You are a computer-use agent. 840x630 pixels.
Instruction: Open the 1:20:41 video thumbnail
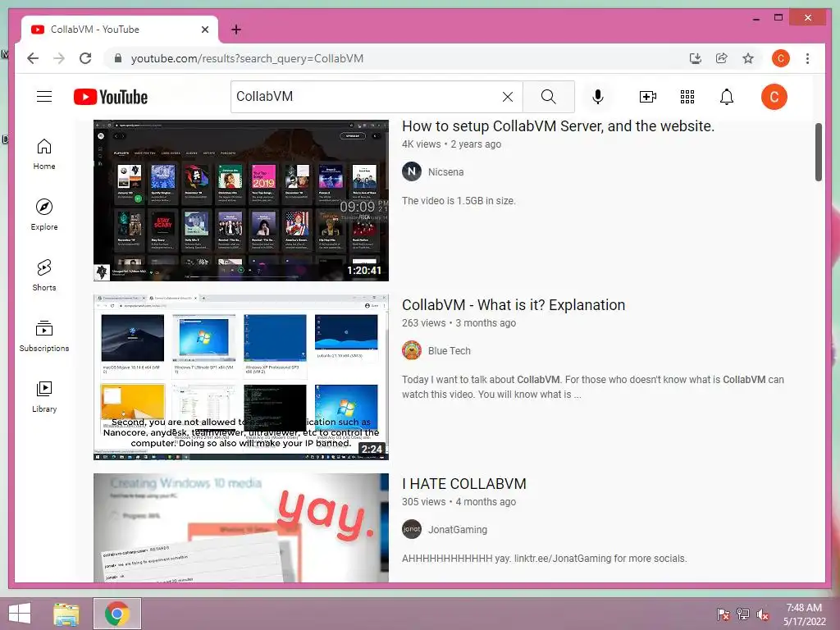pos(241,200)
